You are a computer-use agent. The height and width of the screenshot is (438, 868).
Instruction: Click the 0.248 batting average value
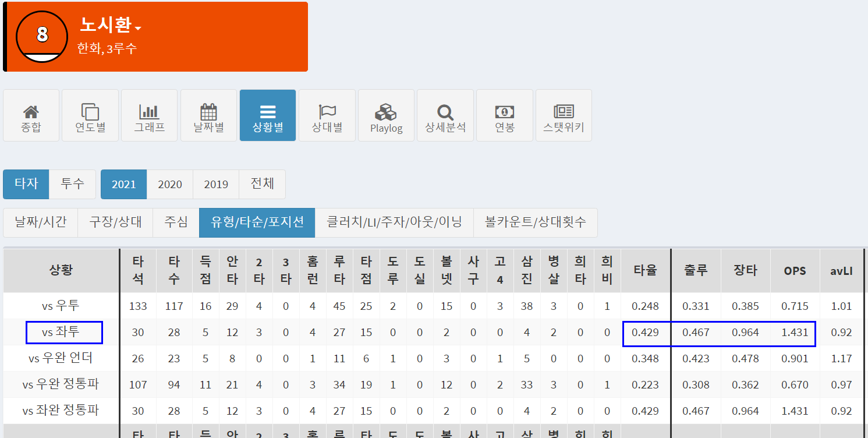coord(645,306)
